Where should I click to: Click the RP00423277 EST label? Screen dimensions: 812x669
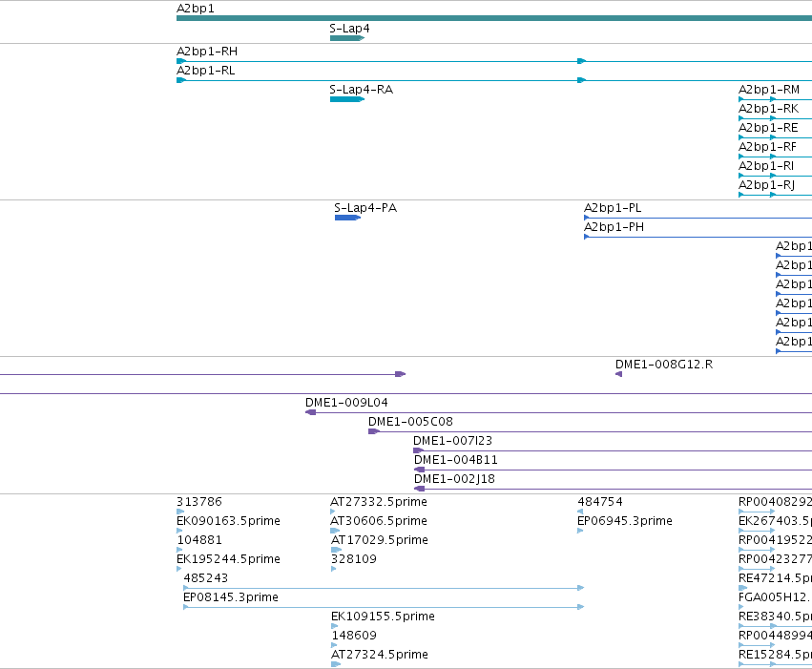775,559
